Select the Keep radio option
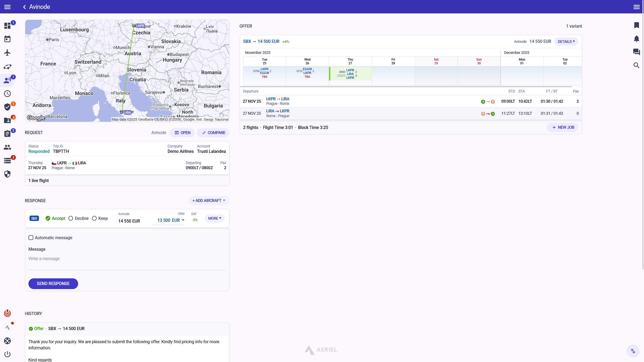Screen dimensions: 644x362 (x=94, y=218)
